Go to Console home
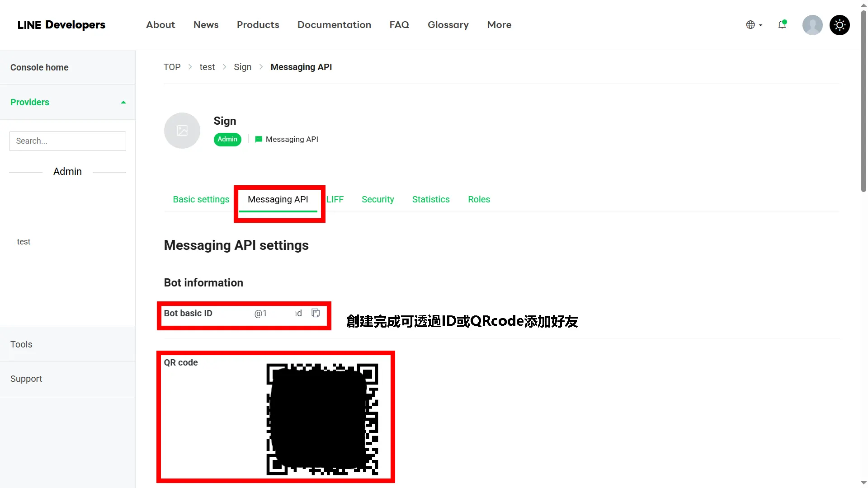The image size is (868, 488). (x=39, y=67)
